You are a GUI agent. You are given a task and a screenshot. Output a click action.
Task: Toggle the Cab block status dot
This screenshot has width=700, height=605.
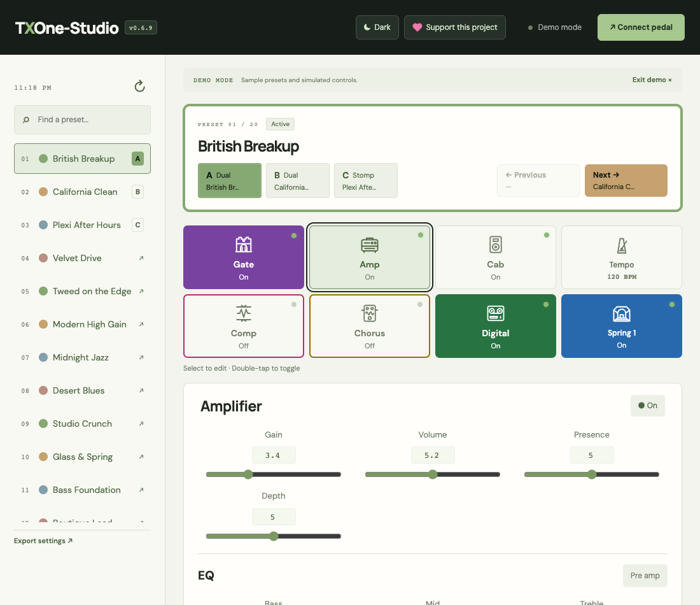547,235
